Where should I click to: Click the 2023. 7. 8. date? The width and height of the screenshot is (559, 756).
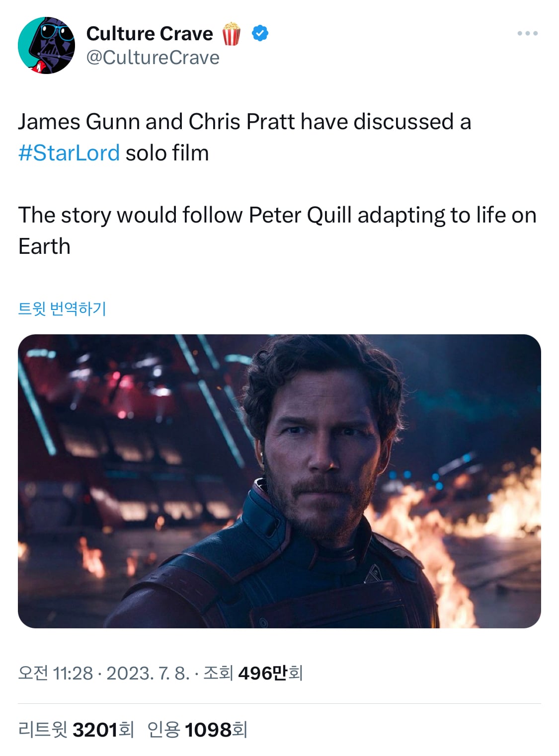[148, 673]
